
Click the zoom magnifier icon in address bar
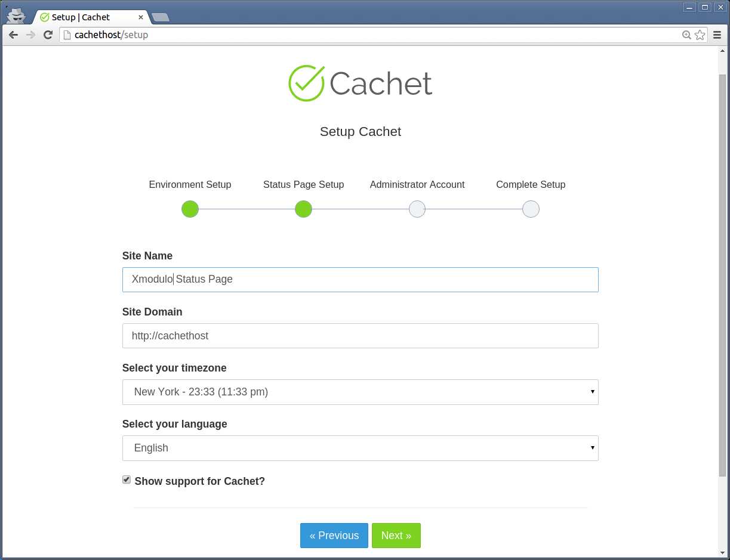click(686, 35)
